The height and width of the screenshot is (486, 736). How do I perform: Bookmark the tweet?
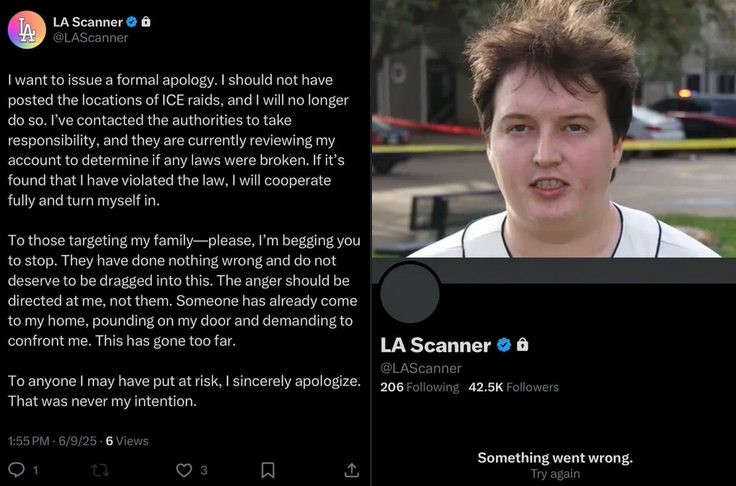pos(268,469)
